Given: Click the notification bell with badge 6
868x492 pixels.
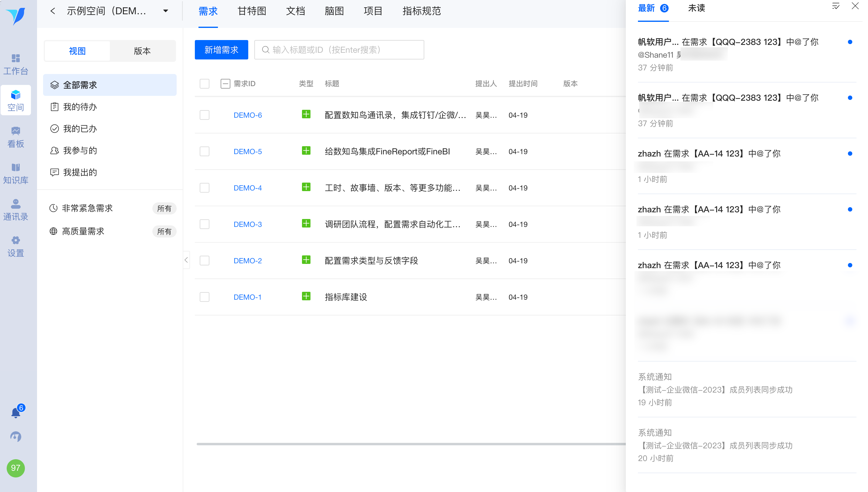Looking at the screenshot, I should pos(16,412).
